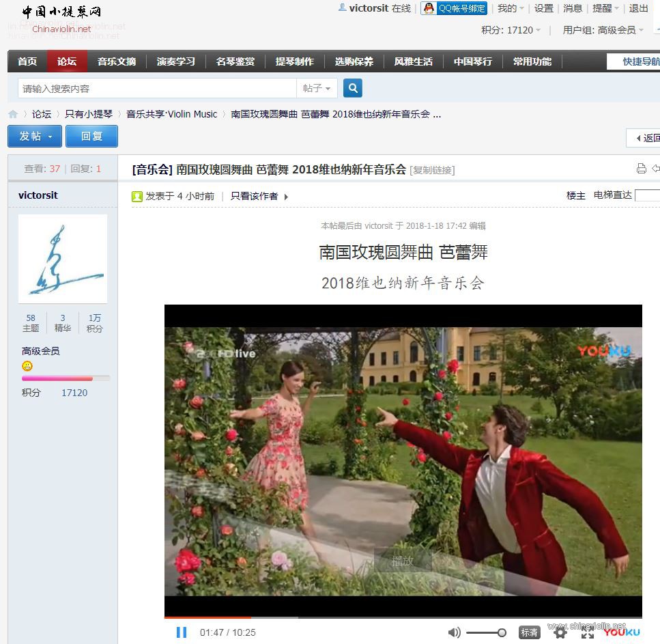Open 风雅生活 navigation item
Image resolution: width=660 pixels, height=644 pixels.
click(x=414, y=61)
